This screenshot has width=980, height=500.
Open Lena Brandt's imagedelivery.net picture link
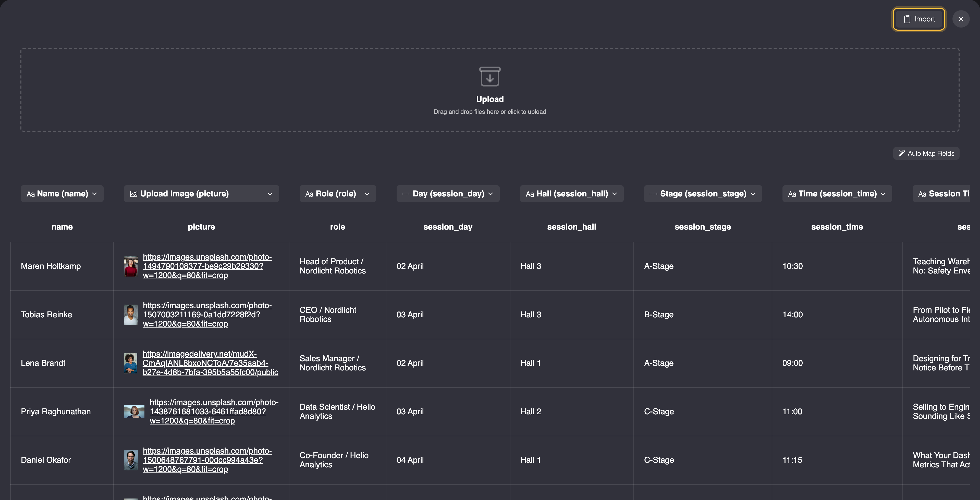[210, 363]
